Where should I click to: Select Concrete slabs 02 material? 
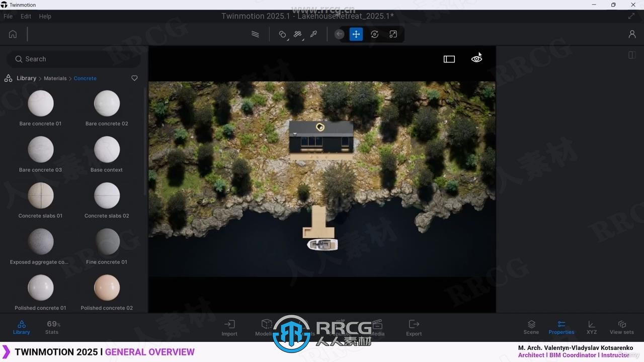(x=107, y=195)
